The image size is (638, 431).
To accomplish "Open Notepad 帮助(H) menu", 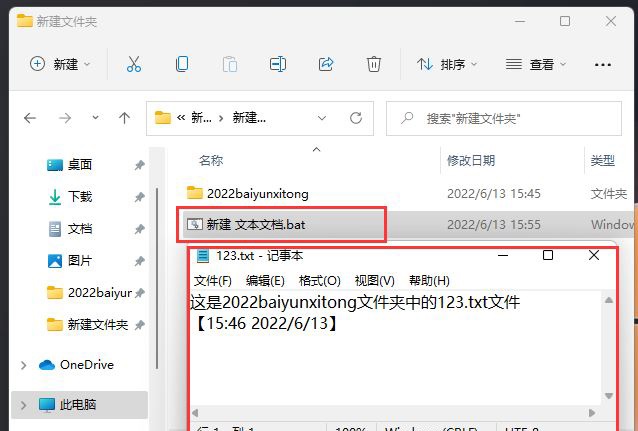I will click(x=429, y=280).
